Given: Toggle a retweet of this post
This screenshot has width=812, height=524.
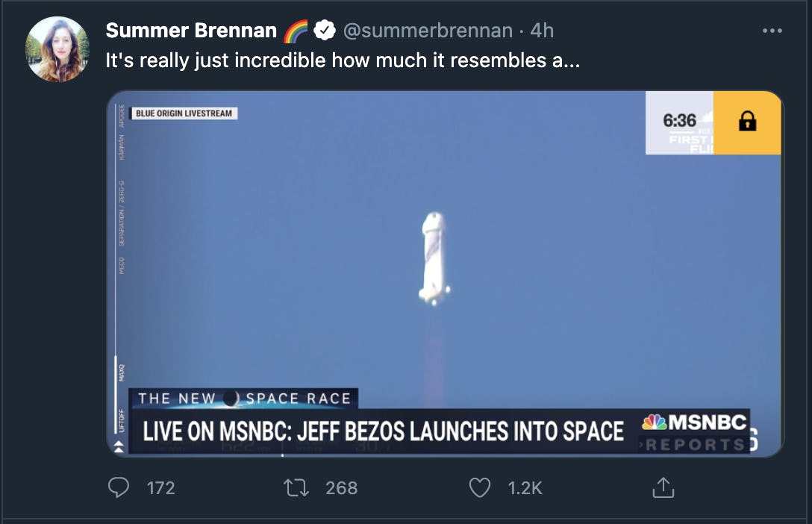Looking at the screenshot, I should (x=296, y=487).
